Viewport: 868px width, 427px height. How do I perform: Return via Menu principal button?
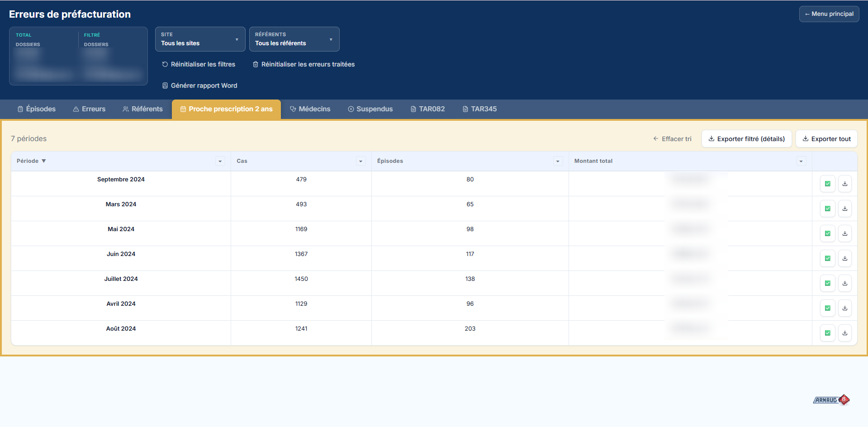[829, 14]
